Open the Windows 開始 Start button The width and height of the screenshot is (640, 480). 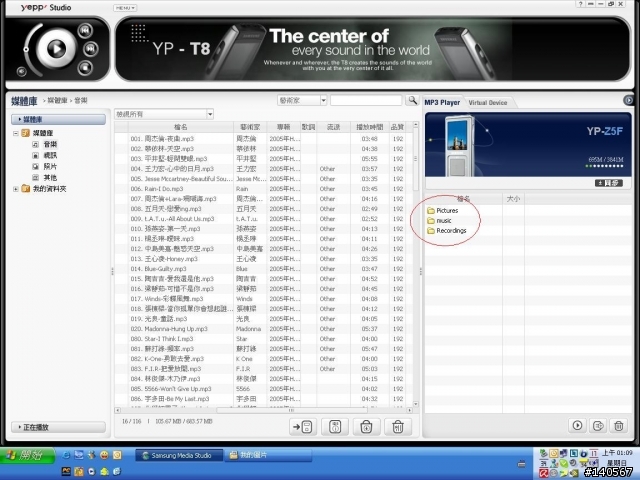pos(28,455)
